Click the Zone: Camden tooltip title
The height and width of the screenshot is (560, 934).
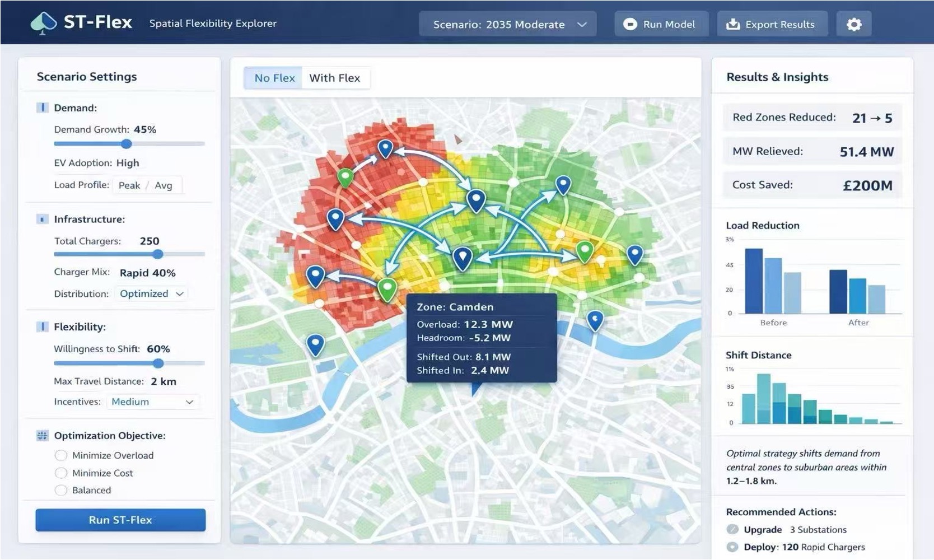tap(455, 307)
